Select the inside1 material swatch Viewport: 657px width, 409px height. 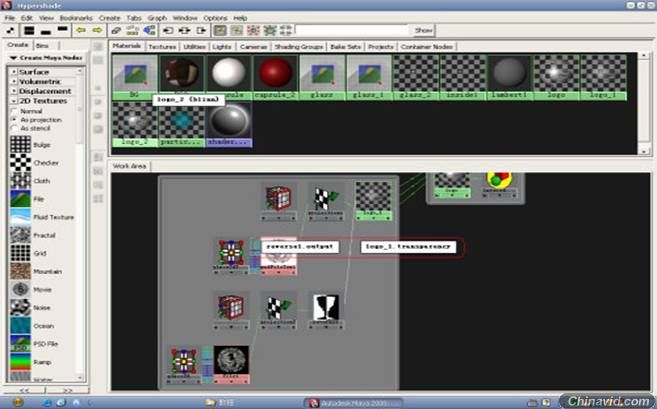(x=463, y=77)
